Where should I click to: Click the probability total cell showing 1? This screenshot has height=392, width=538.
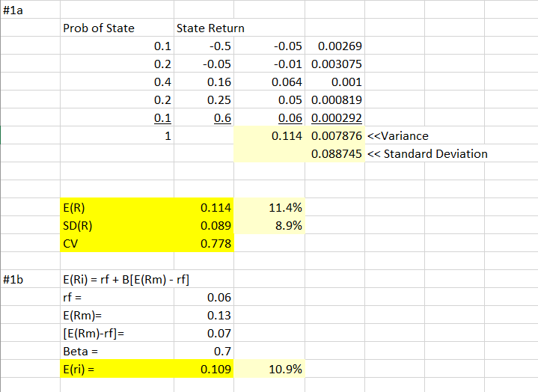coord(168,136)
